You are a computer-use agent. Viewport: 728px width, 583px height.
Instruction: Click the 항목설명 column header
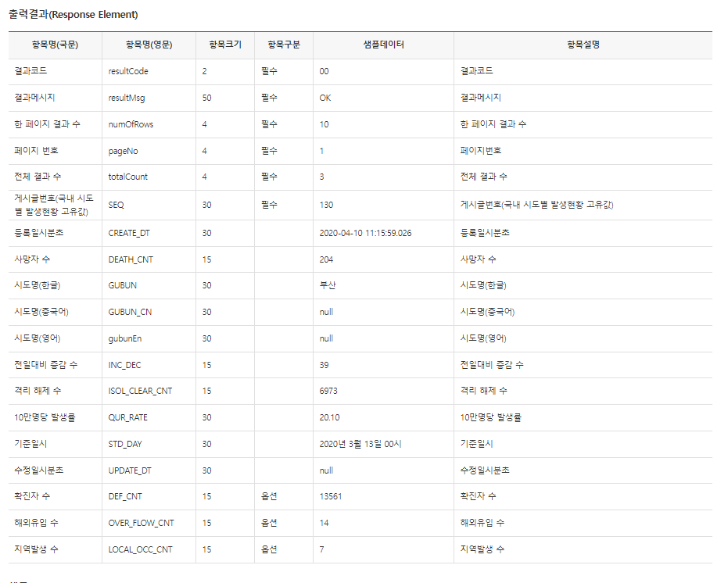583,45
